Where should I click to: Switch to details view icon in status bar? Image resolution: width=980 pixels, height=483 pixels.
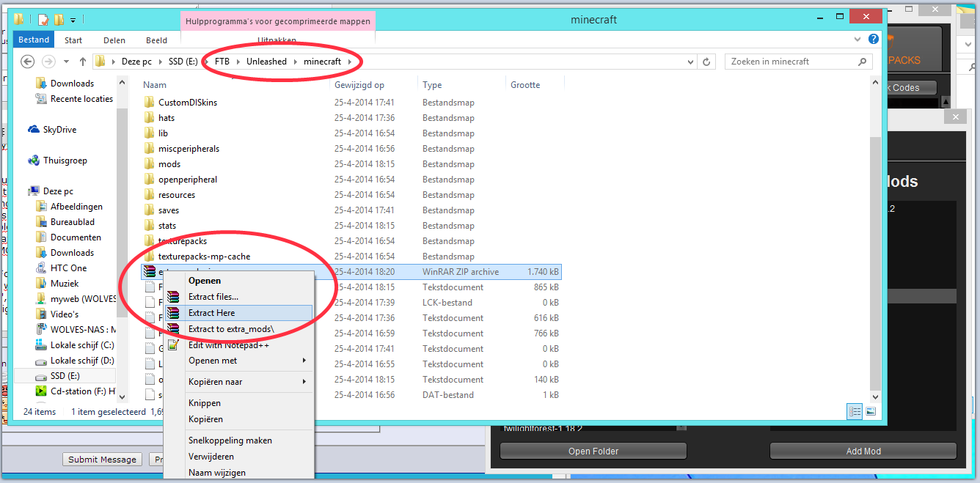pos(855,412)
